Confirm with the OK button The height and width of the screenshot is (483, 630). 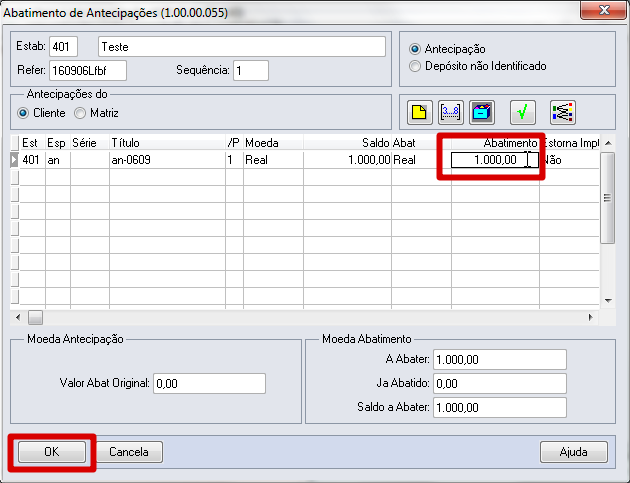coord(52,452)
